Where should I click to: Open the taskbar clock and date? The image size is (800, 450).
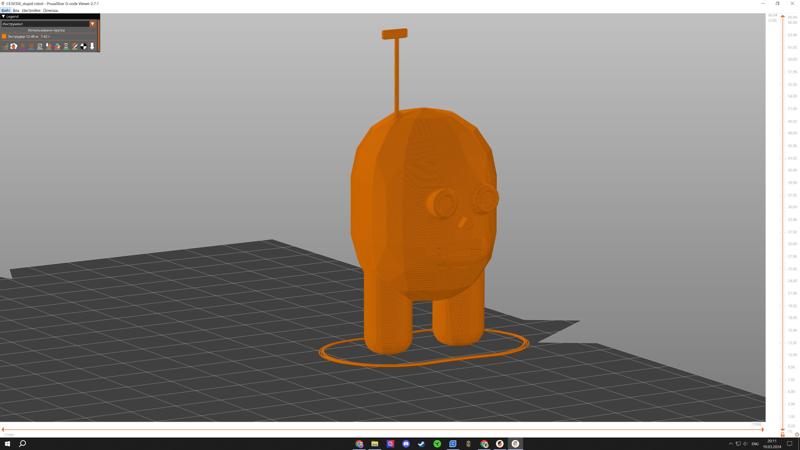(771, 444)
